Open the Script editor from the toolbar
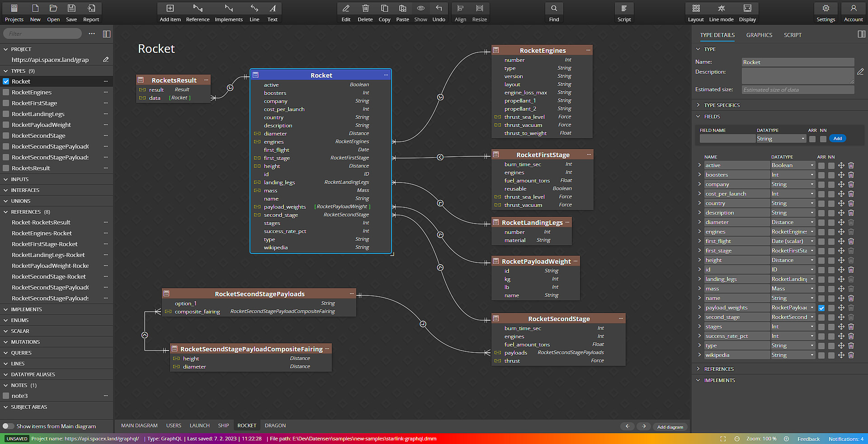 (x=624, y=12)
